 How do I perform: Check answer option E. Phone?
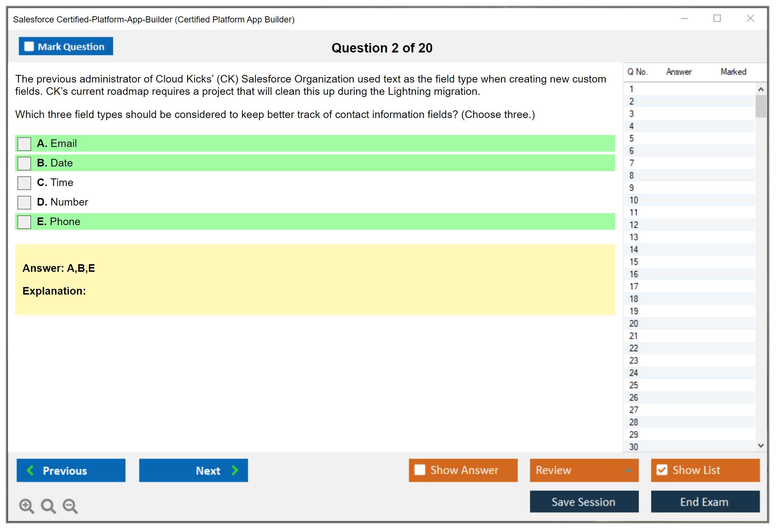click(24, 222)
